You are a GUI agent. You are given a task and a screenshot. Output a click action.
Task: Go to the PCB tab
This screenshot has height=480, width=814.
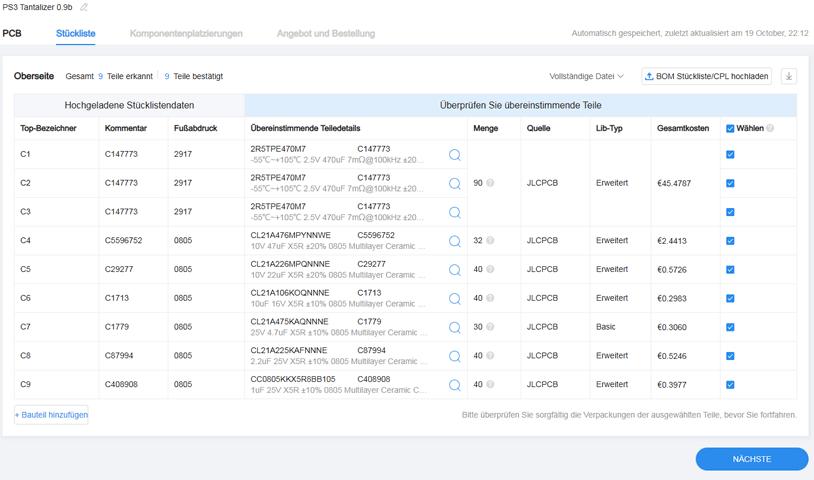[x=12, y=33]
